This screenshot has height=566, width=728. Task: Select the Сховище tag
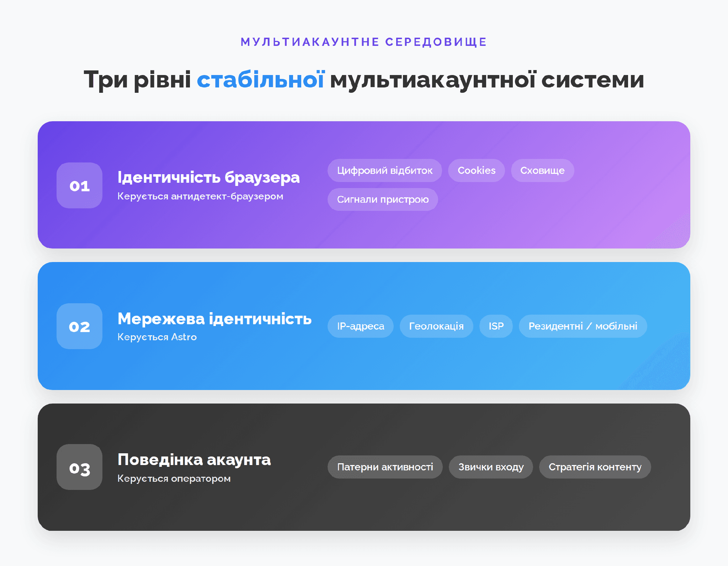coord(542,170)
